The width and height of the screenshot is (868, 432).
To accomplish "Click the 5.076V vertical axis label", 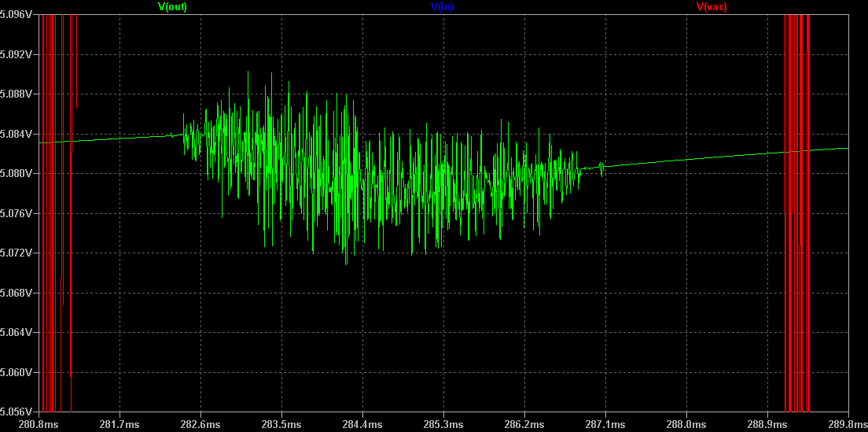I will click(17, 213).
